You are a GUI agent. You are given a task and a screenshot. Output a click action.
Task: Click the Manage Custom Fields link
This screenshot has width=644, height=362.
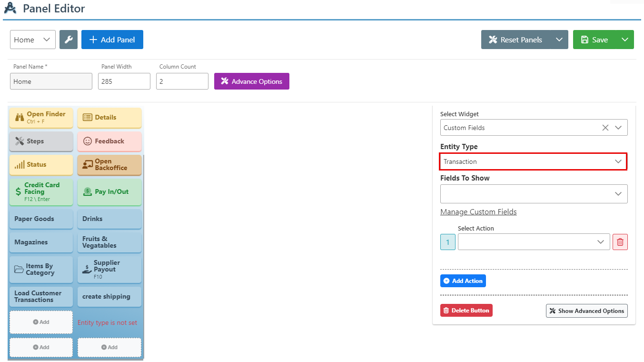(x=478, y=212)
